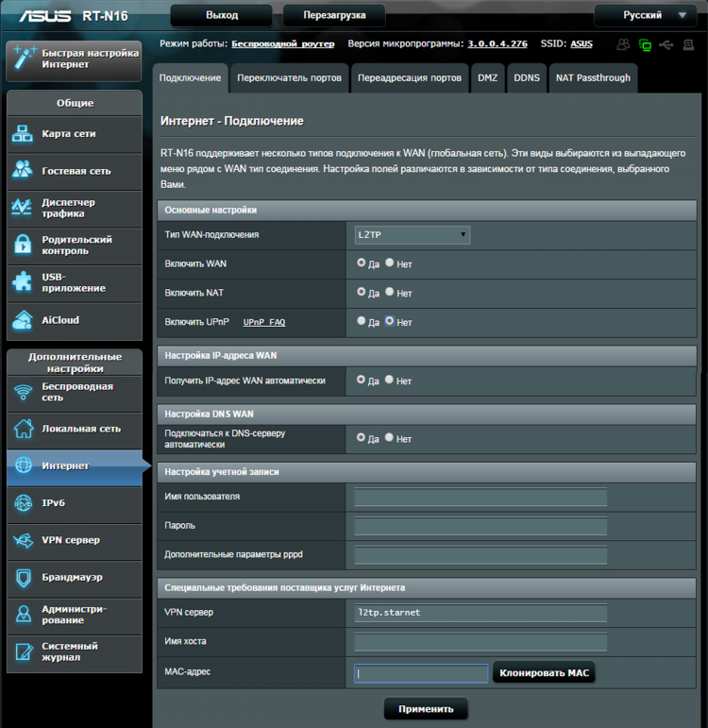Viewport: 708px width, 728px height.
Task: Set Включить UPnP to Да
Action: [x=362, y=321]
